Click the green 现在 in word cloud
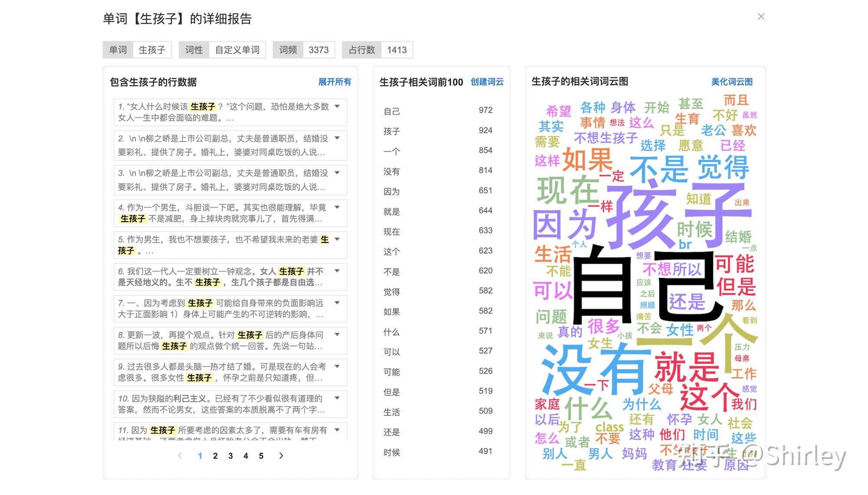Image resolution: width=868 pixels, height=495 pixels. coord(568,190)
